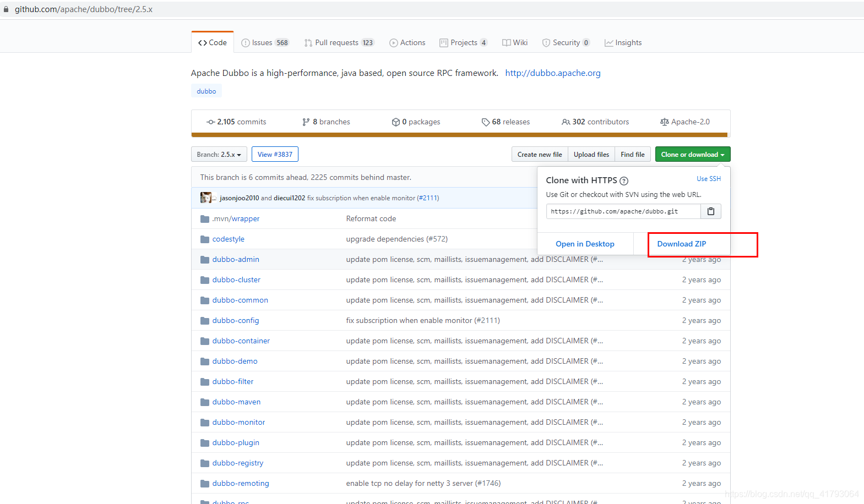Click folder icon beside dubbo-monitor
This screenshot has width=864, height=504.
(x=205, y=423)
